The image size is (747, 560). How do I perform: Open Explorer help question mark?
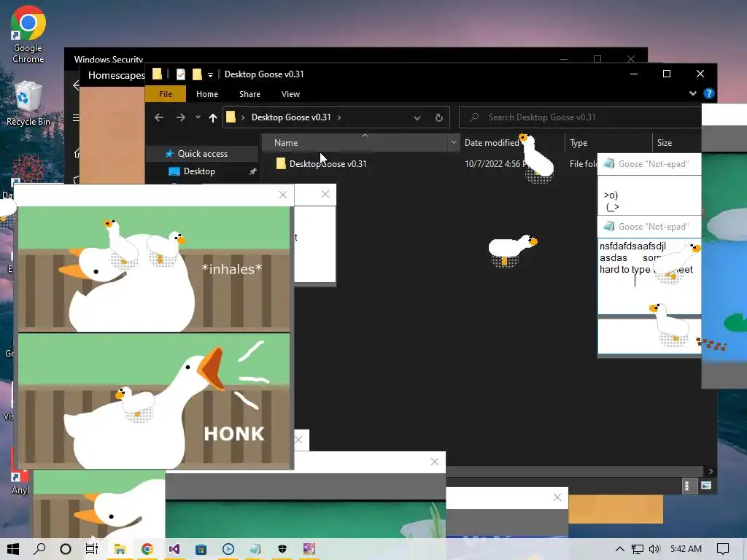click(709, 93)
